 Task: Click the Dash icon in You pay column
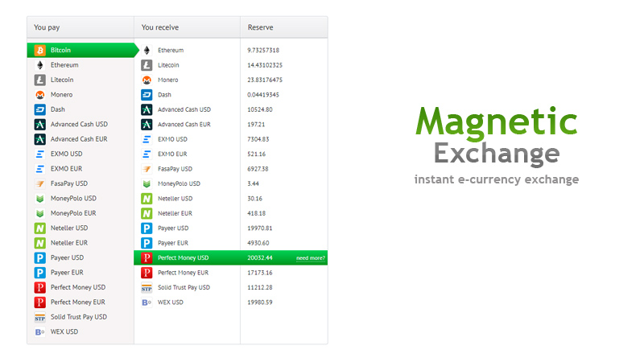[39, 109]
